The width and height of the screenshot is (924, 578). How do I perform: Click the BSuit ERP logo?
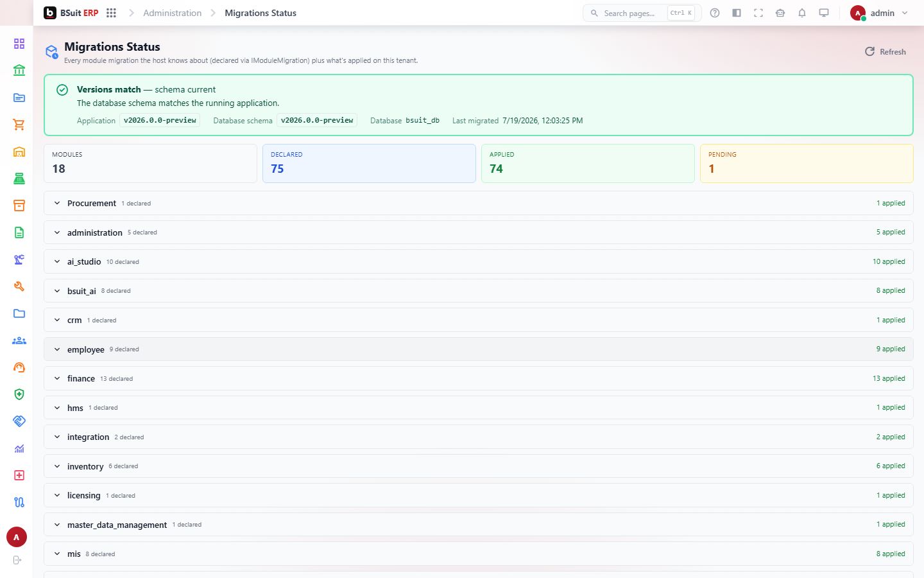coord(71,13)
